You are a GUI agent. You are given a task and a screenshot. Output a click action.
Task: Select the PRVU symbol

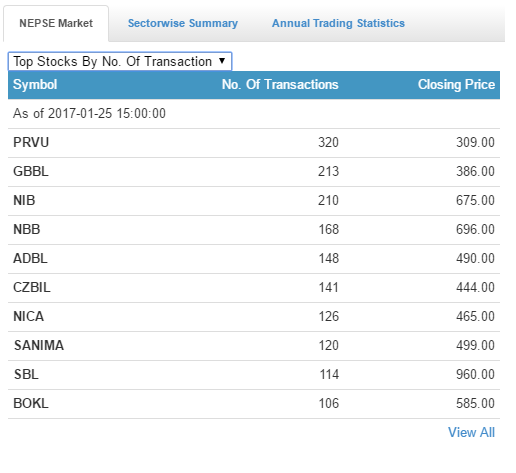click(x=31, y=143)
